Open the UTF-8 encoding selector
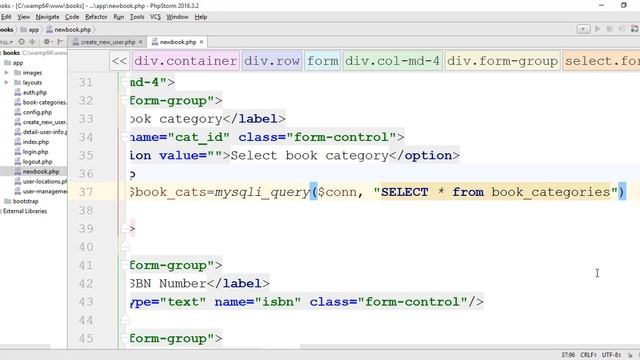This screenshot has height=360, width=640. (611, 355)
